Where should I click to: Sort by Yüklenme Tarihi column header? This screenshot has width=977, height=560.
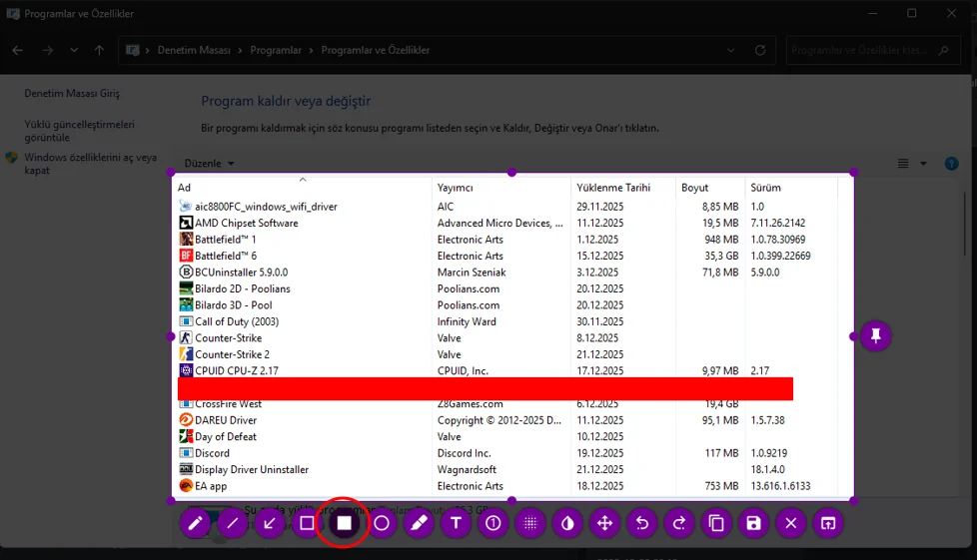click(622, 188)
